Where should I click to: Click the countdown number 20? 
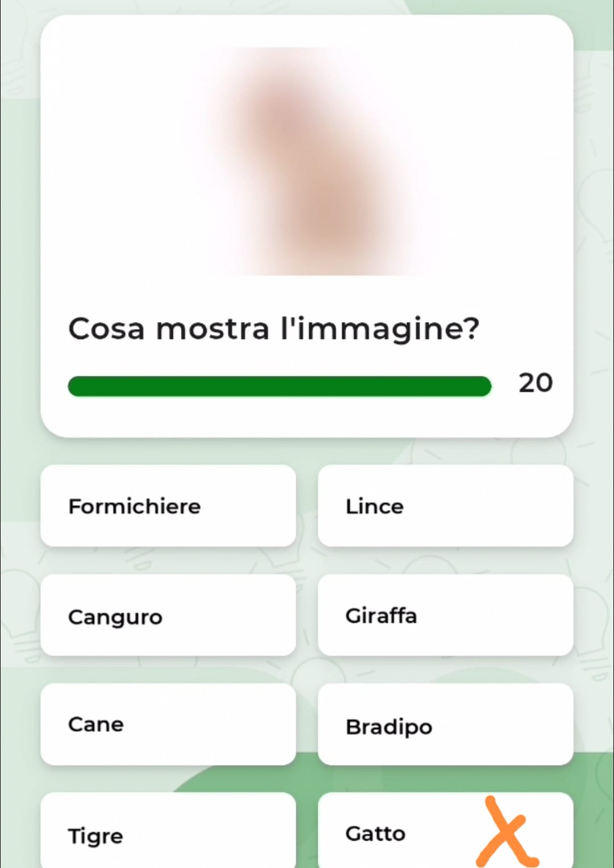535,383
